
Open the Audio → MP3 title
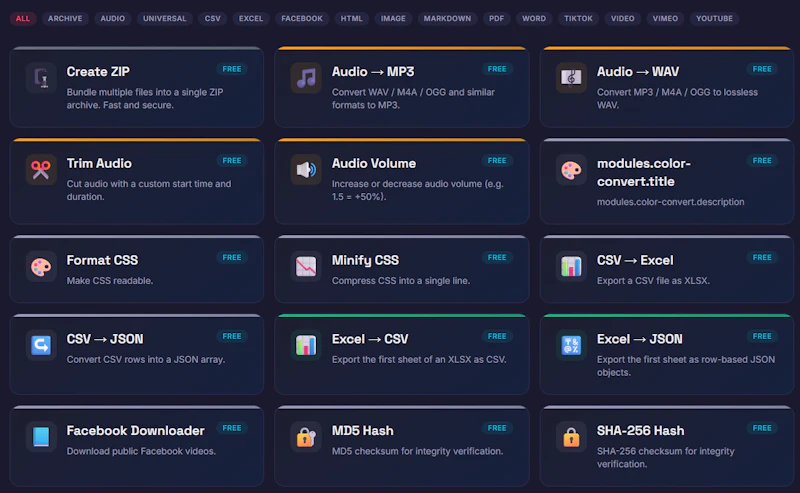373,71
